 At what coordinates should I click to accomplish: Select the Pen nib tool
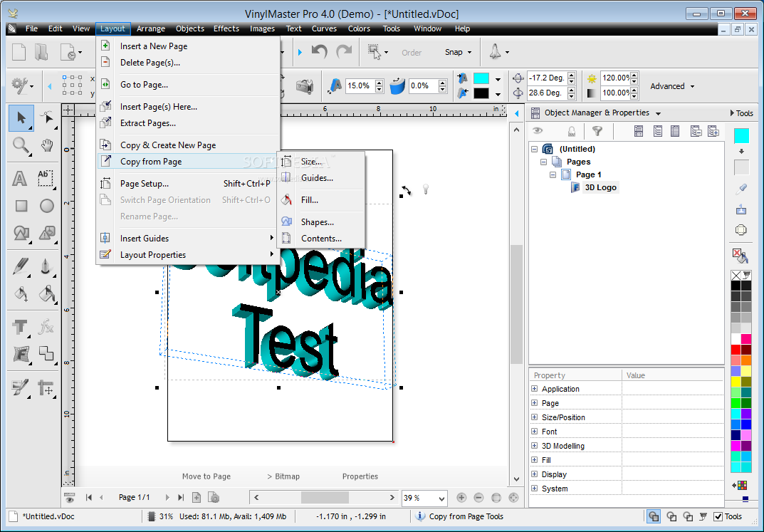tap(46, 266)
